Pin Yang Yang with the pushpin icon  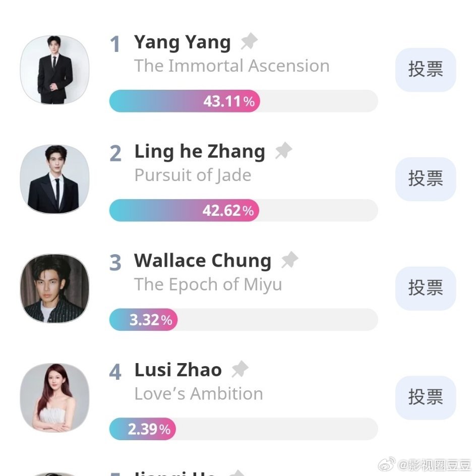(249, 41)
